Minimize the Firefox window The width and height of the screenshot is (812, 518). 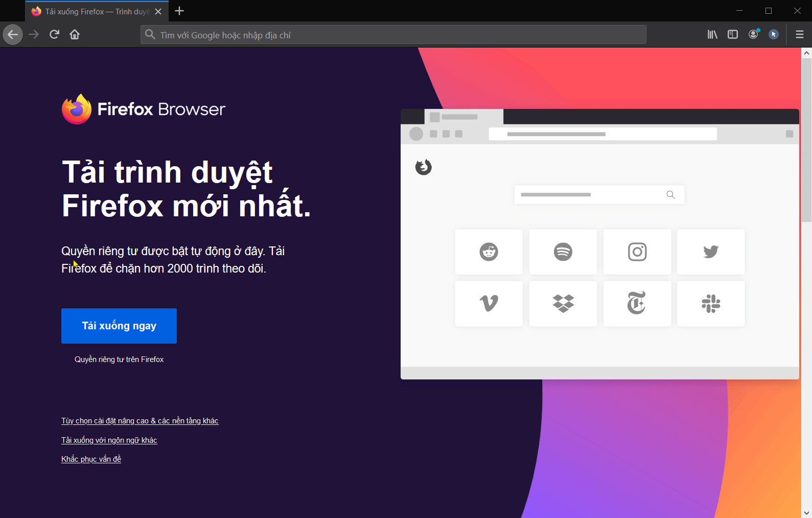pyautogui.click(x=739, y=11)
